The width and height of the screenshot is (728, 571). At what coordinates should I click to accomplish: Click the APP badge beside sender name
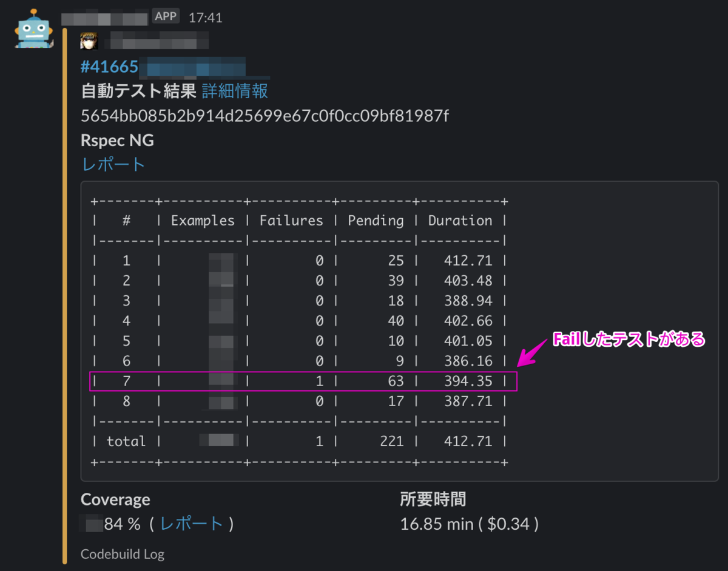tap(166, 16)
